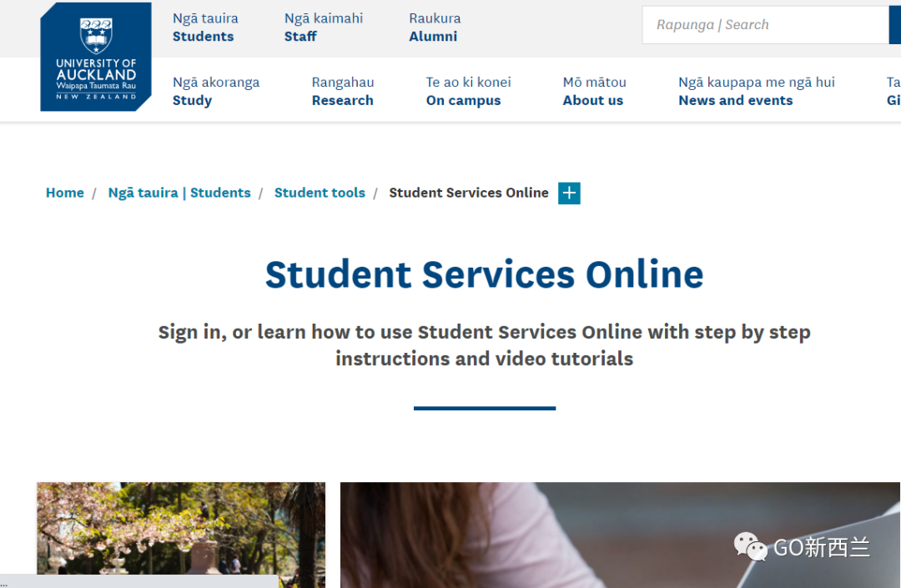Open Ngā tauira Students top link
The height and width of the screenshot is (588, 901).
pos(205,28)
